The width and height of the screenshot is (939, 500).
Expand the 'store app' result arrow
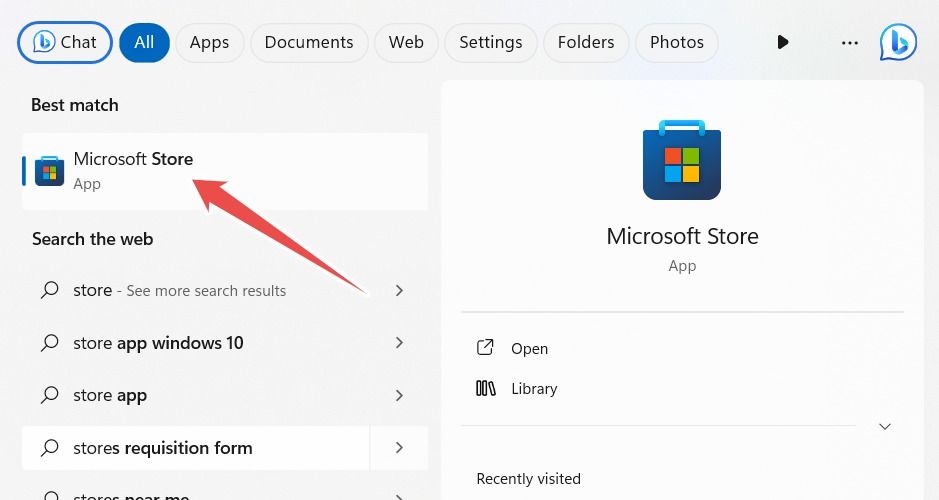399,395
